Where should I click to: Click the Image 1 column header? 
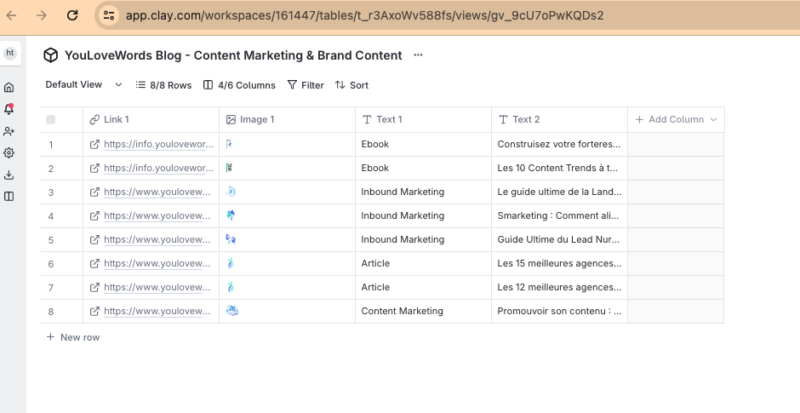pyautogui.click(x=287, y=119)
